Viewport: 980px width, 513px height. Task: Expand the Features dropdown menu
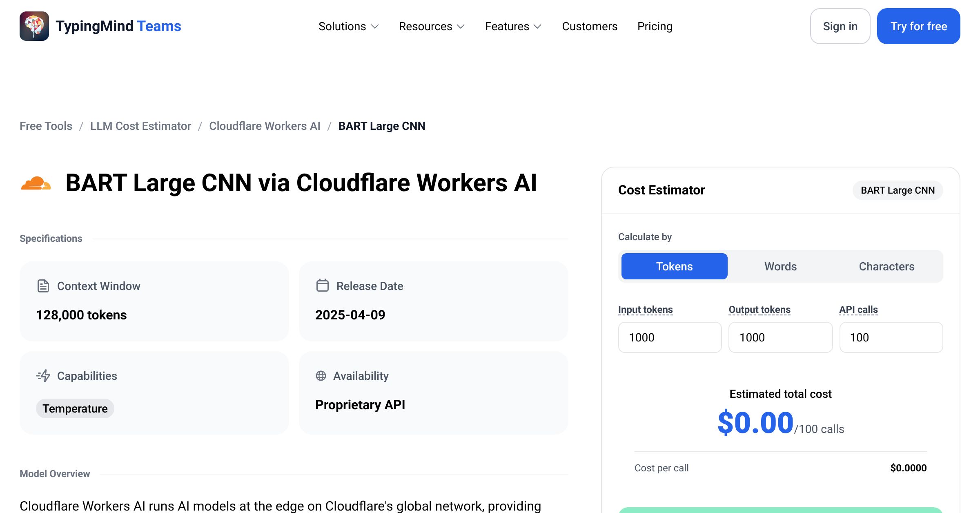click(513, 26)
